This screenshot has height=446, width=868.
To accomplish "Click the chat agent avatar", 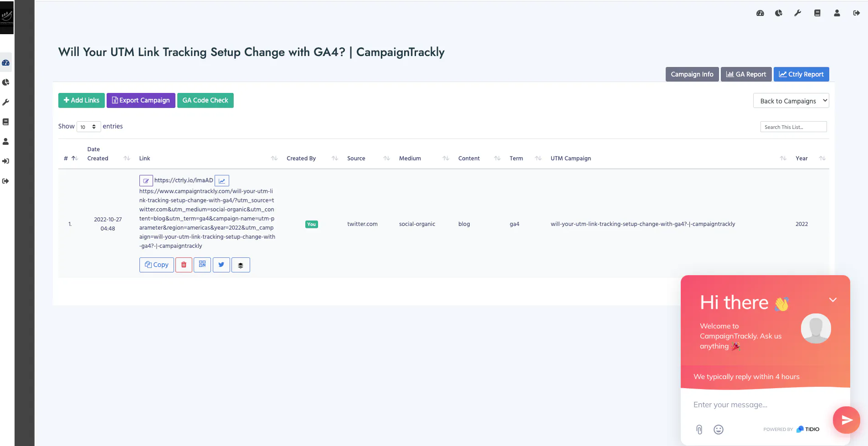I will 816,328.
